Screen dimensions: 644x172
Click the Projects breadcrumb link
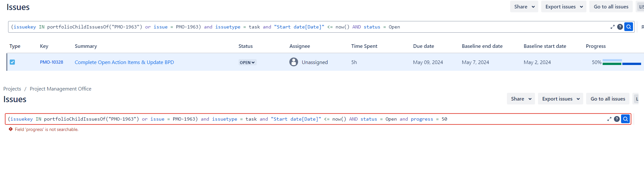(12, 89)
